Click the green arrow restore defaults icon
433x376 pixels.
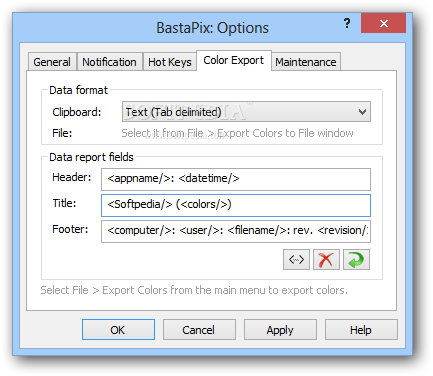pyautogui.click(x=356, y=259)
